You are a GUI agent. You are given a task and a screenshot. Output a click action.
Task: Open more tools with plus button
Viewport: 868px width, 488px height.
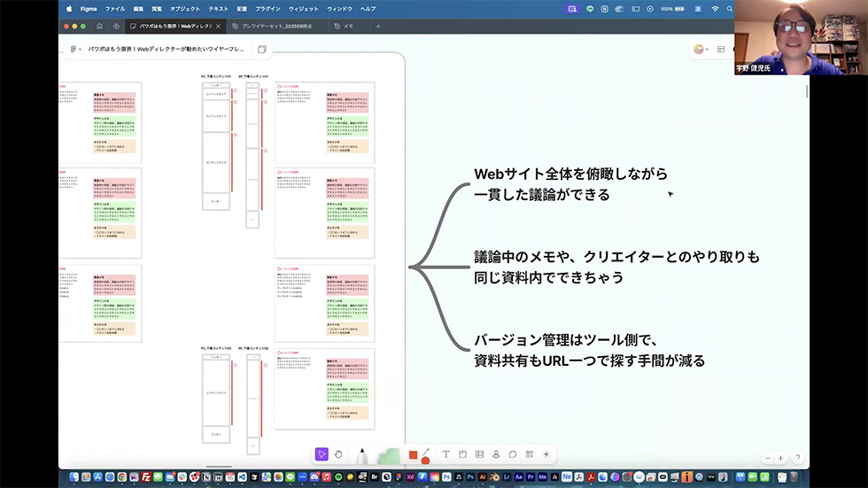(546, 454)
